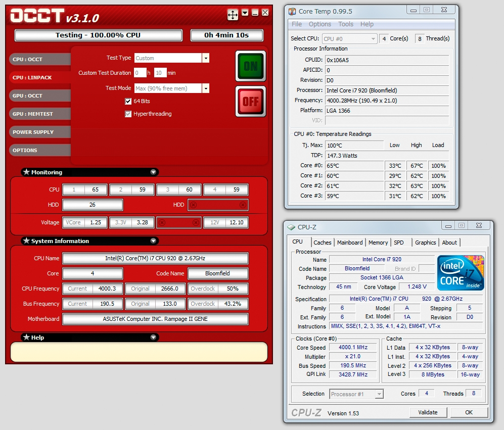Image resolution: width=504 pixels, height=430 pixels.
Task: Collapse the Help section
Action: point(153,337)
